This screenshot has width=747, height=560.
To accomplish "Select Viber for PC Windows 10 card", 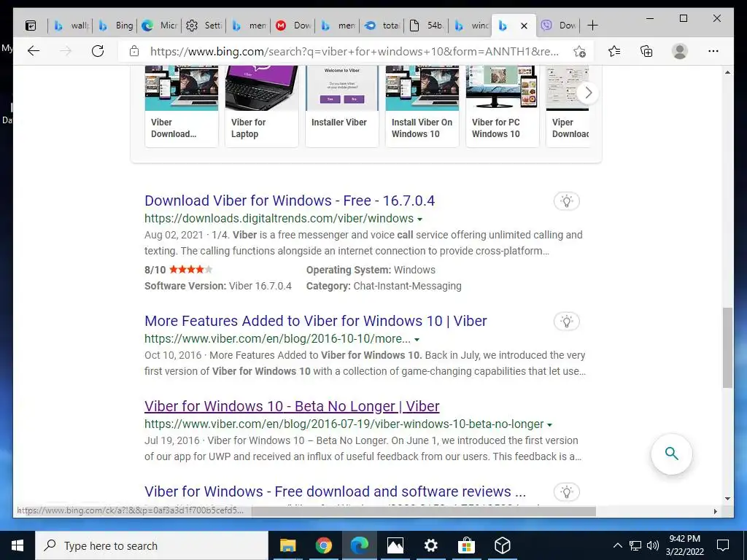I will coord(502,106).
